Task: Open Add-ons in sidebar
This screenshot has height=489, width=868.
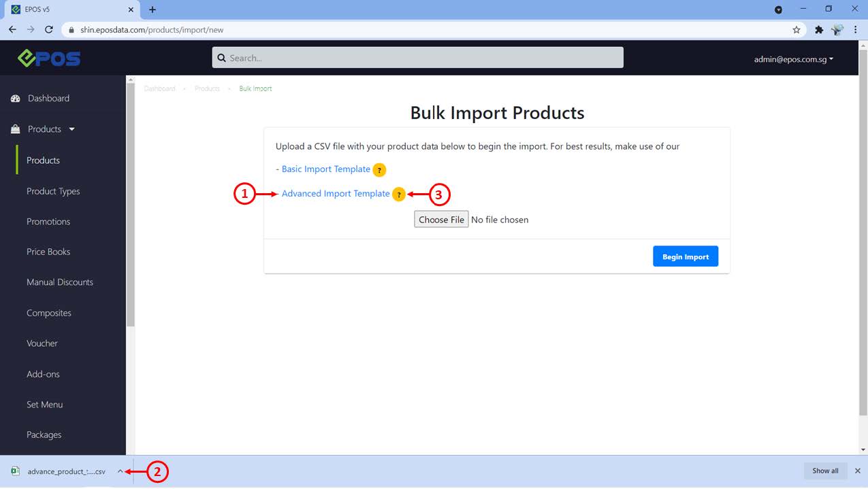Action: click(x=43, y=374)
